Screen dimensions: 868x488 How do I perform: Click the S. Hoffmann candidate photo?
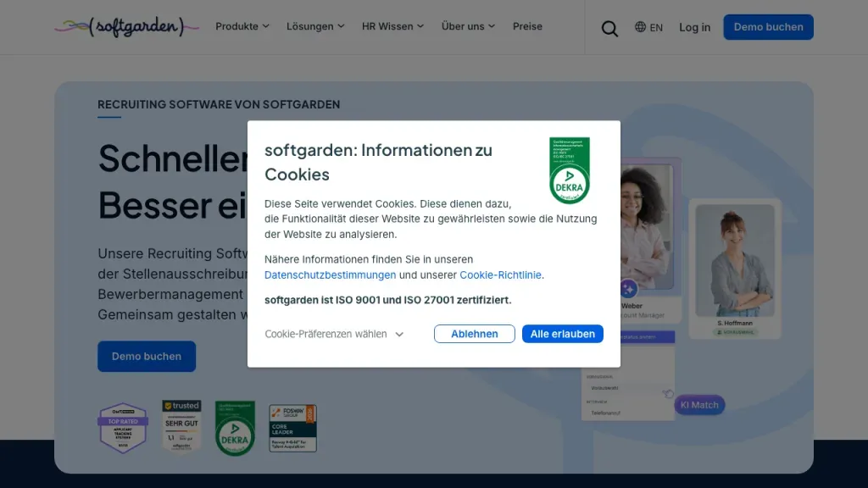tap(735, 261)
